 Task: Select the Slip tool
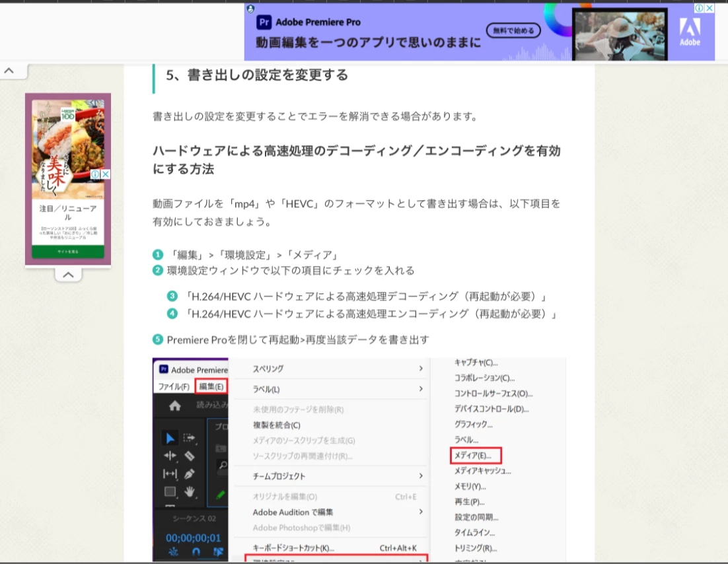pyautogui.click(x=170, y=474)
